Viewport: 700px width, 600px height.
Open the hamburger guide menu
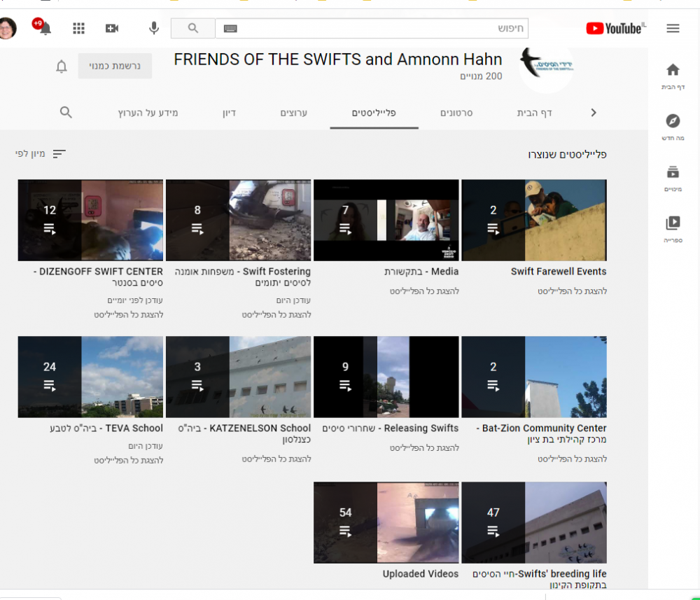point(673,28)
